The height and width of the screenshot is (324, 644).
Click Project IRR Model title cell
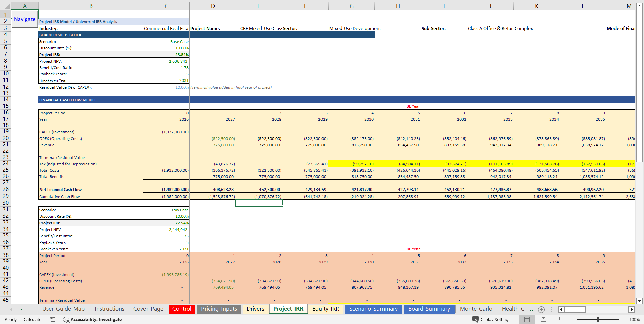pyautogui.click(x=114, y=22)
